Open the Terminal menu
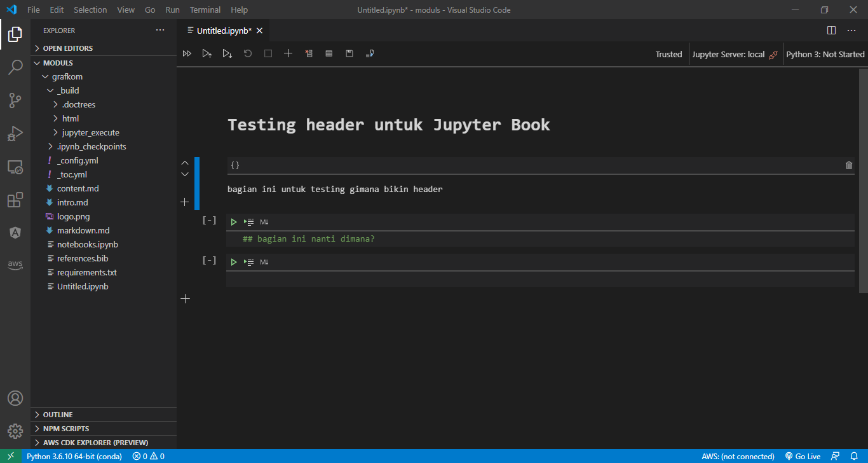Viewport: 868px width, 463px height. pos(205,10)
